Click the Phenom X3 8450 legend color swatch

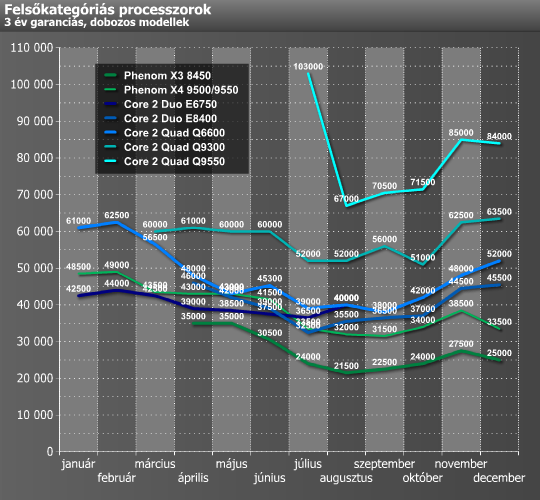pyautogui.click(x=111, y=75)
